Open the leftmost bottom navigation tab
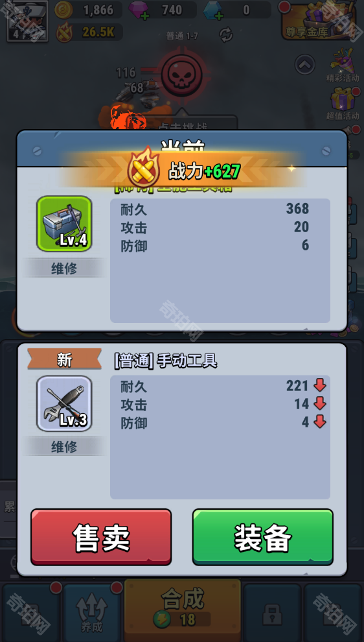Image resolution: width=364 pixels, height=642 pixels. pos(32,613)
